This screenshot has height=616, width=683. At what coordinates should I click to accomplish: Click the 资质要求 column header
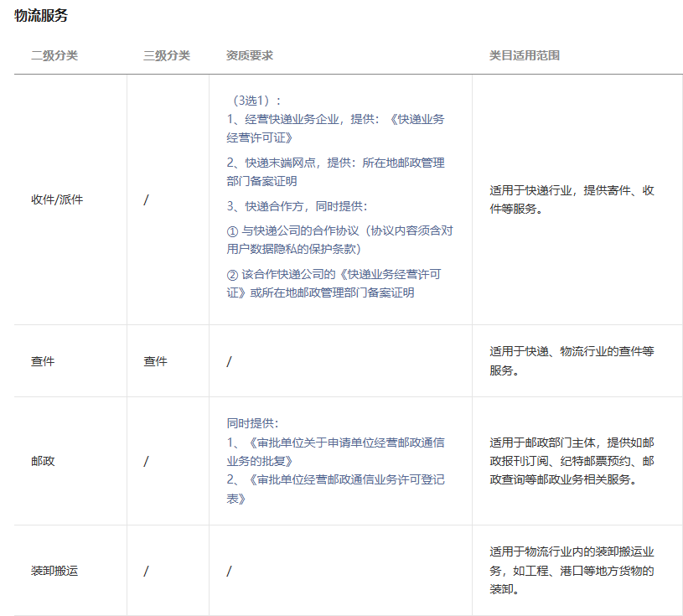[250, 55]
